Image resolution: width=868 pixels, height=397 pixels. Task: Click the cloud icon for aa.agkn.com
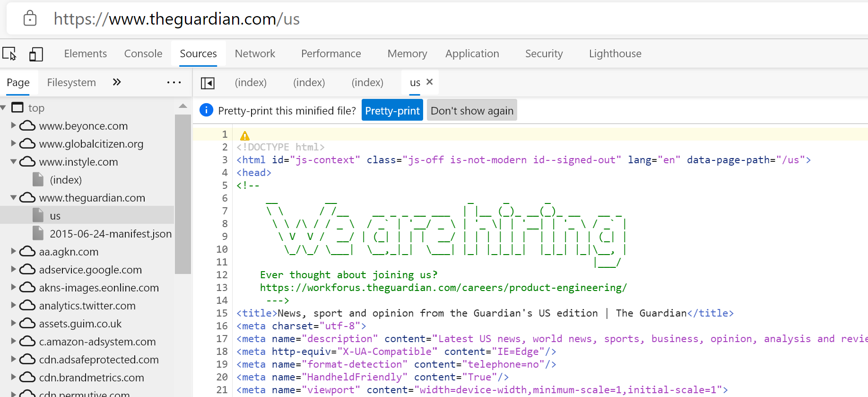(x=27, y=251)
